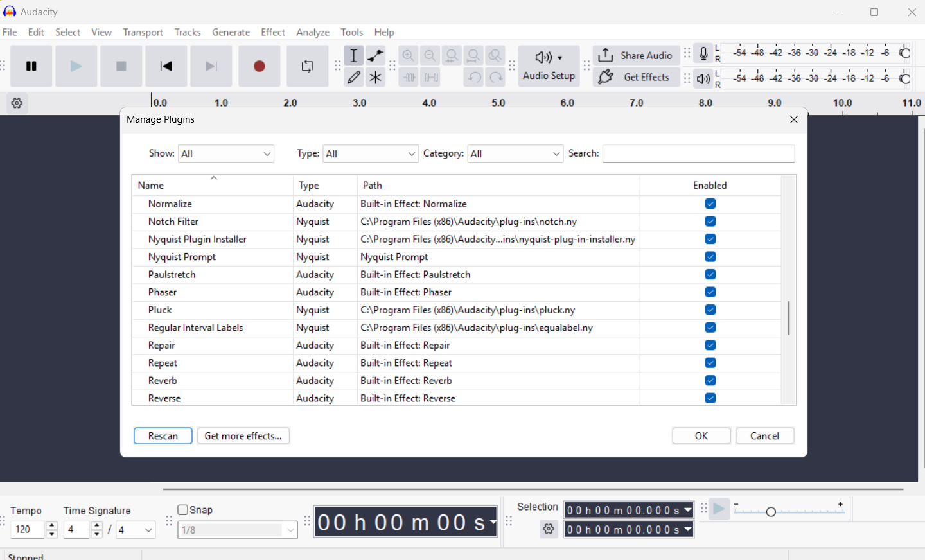Viewport: 925px width, 560px height.
Task: Open timeline options gear icon
Action: point(17,103)
